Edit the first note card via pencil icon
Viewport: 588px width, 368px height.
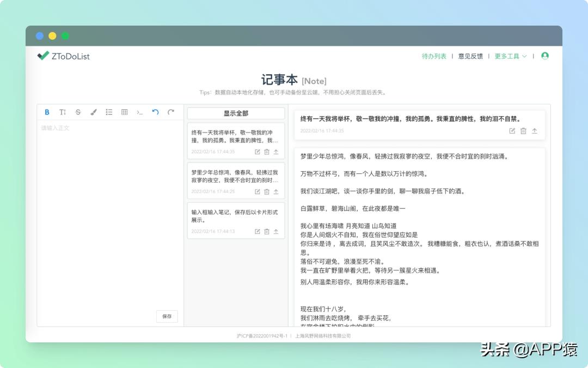point(257,152)
